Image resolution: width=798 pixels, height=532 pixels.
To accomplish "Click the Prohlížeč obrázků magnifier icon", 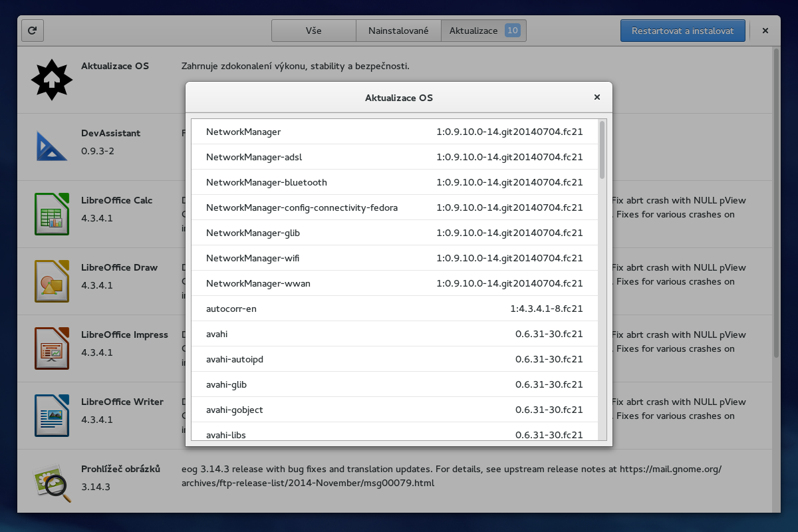I will tap(52, 482).
